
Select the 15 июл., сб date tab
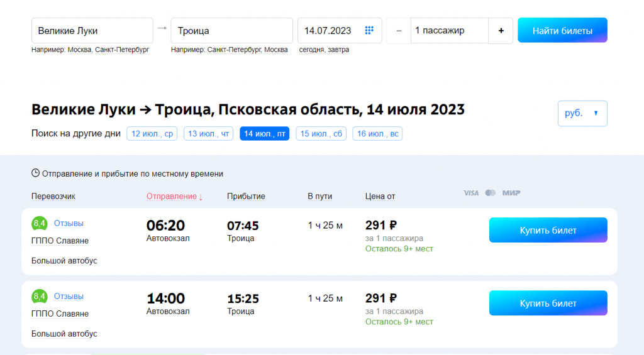click(321, 134)
